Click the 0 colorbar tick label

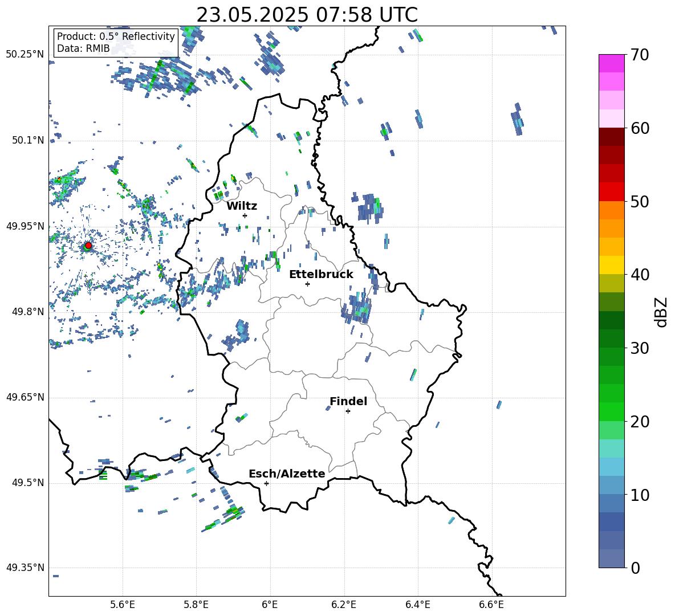[x=635, y=568]
